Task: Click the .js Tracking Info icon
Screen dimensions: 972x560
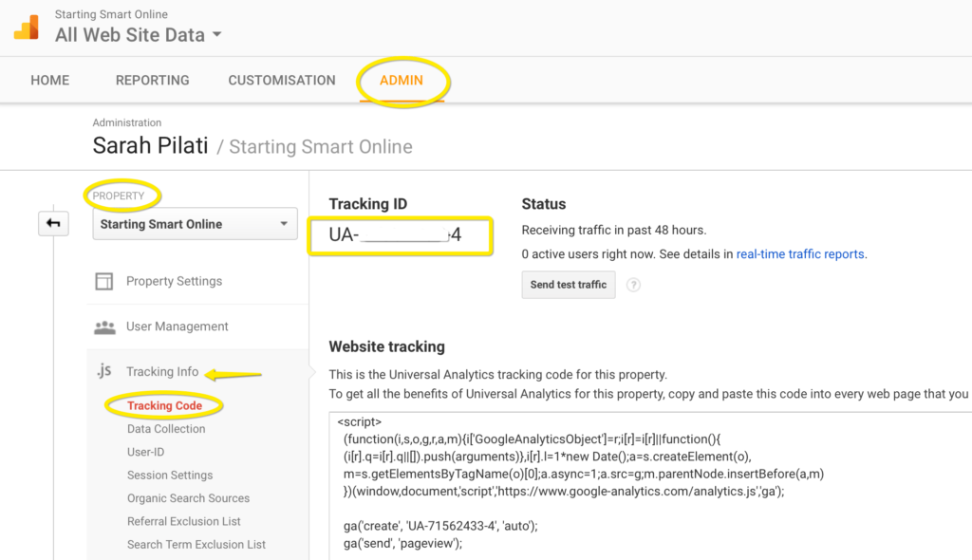Action: [104, 371]
